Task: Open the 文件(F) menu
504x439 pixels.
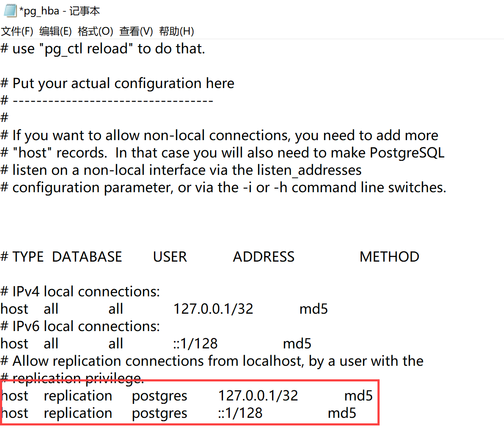Action: tap(17, 31)
